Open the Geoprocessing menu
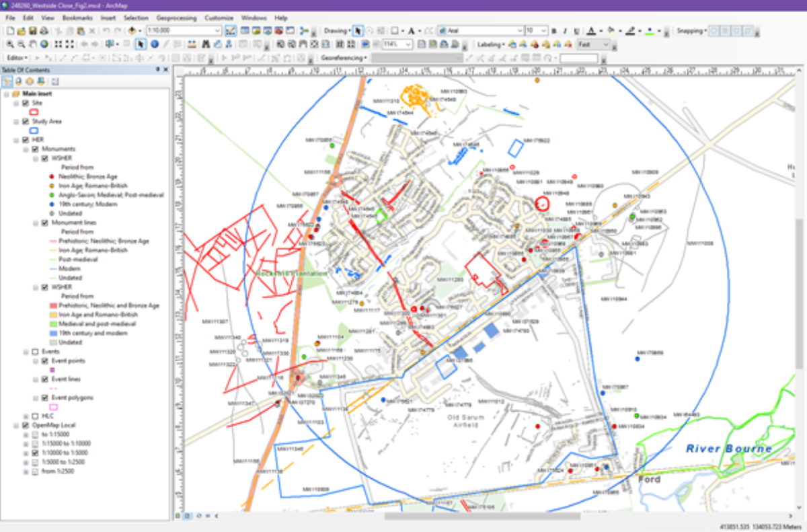807x532 pixels. [176, 17]
